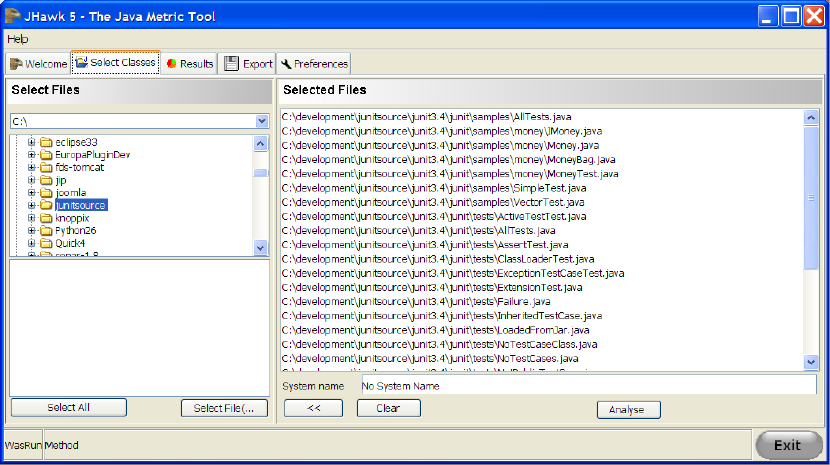Click folder tree scrollbar down arrow
The width and height of the screenshot is (830, 465).
(x=260, y=247)
